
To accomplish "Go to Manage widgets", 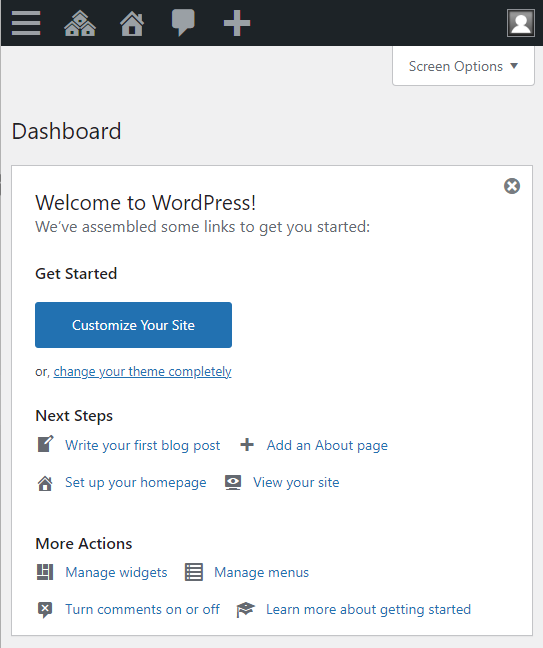I will coord(116,572).
